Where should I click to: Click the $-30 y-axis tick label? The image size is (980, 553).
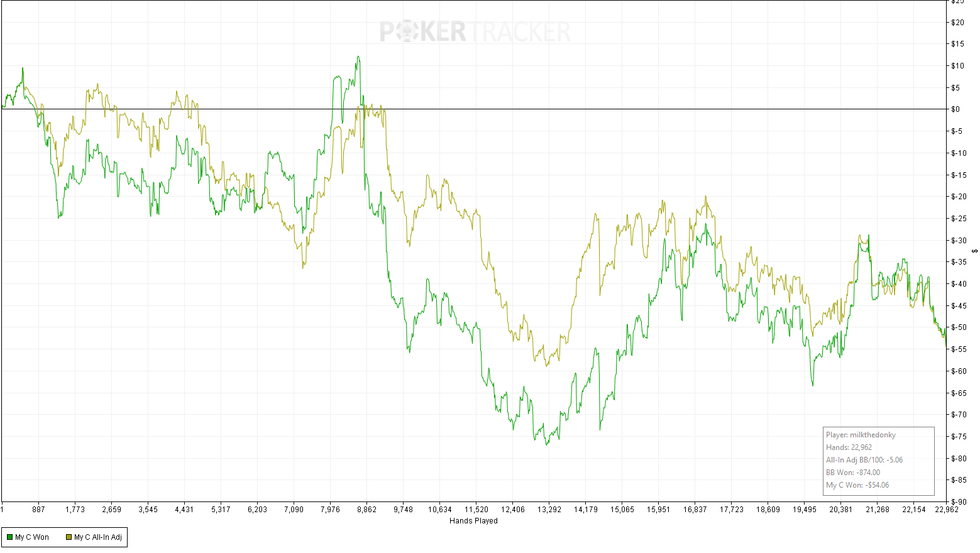click(x=959, y=241)
